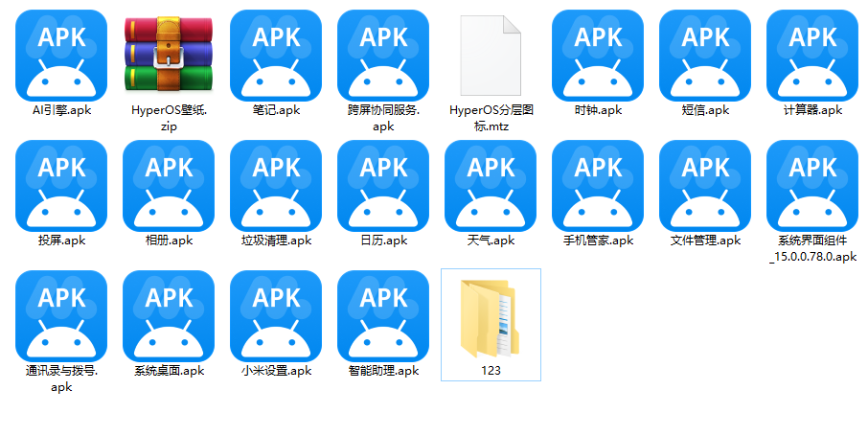The width and height of the screenshot is (868, 436).
Task: Click the 相册.apk file icon
Action: pos(169,185)
